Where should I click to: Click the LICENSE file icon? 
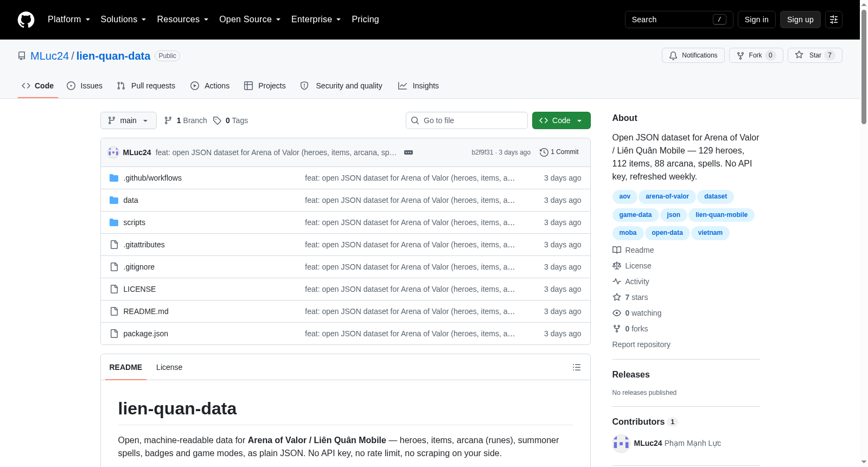pyautogui.click(x=114, y=289)
